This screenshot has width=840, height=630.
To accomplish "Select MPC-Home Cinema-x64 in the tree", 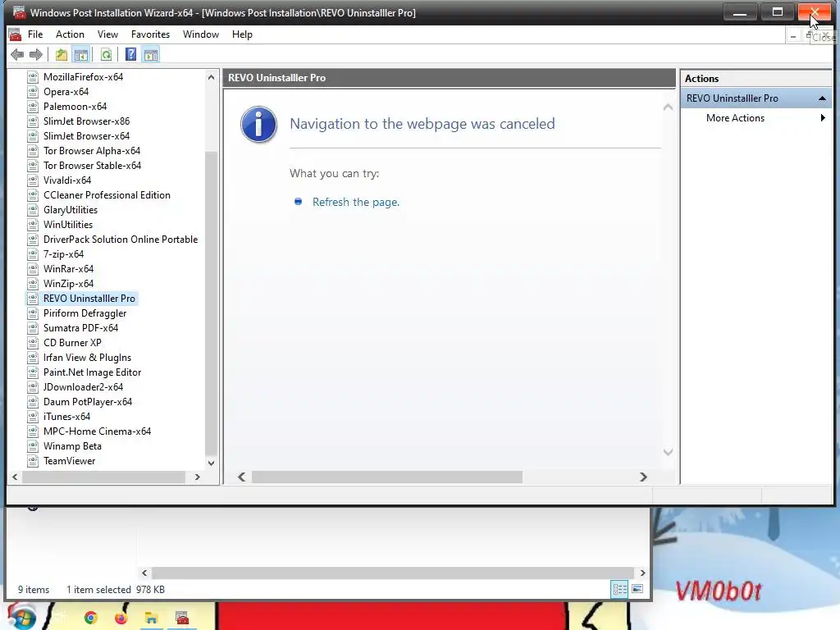I will pyautogui.click(x=97, y=431).
